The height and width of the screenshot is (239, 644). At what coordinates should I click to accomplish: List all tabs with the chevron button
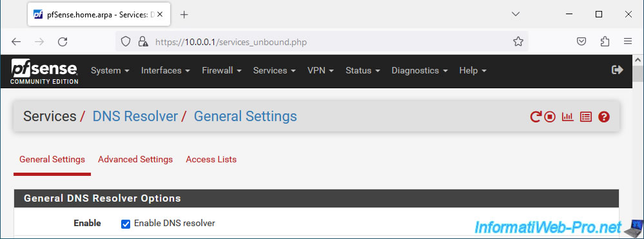tap(516, 14)
